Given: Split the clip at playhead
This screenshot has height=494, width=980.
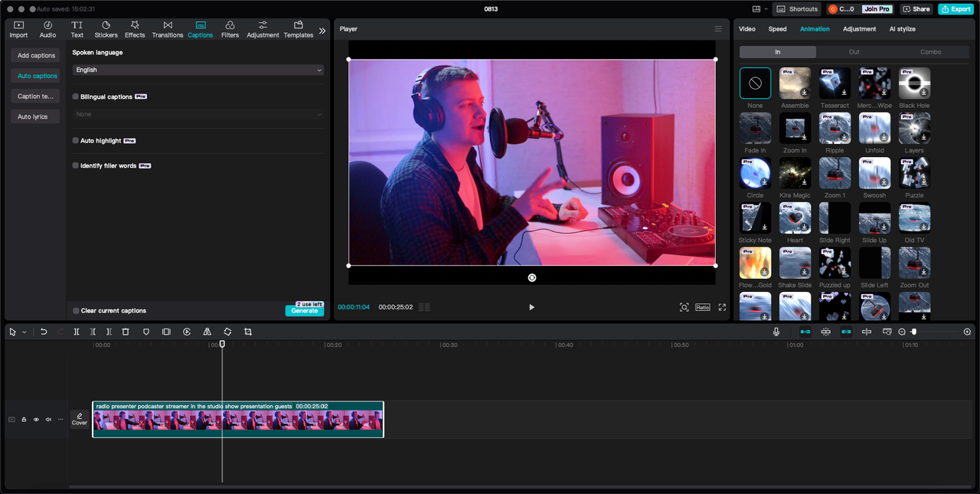Looking at the screenshot, I should [x=77, y=332].
